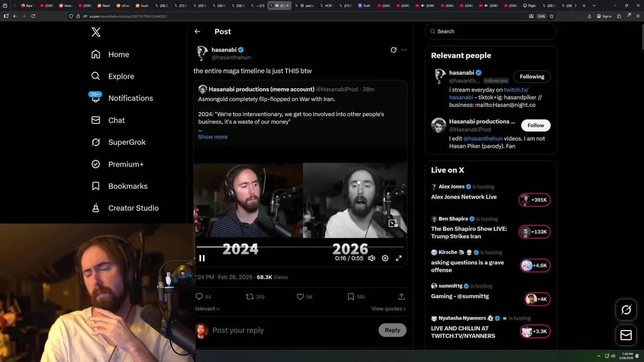The image size is (644, 362).
Task: Open Notifications page
Action: tap(122, 98)
